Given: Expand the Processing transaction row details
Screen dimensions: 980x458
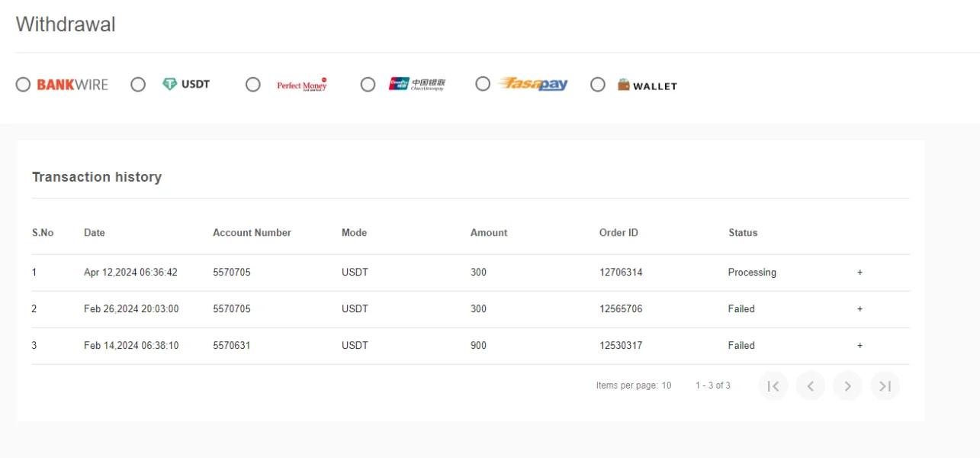Looking at the screenshot, I should click(x=860, y=273).
